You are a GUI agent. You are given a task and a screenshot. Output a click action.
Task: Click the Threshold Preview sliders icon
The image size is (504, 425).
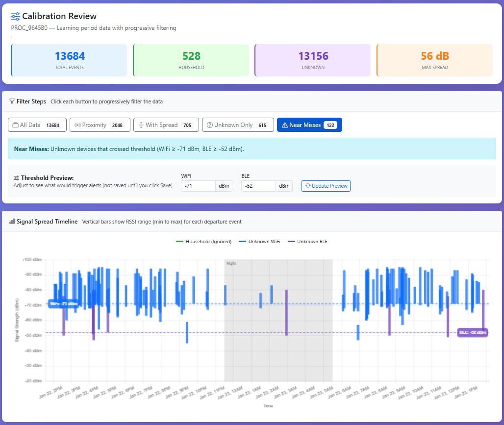point(17,178)
